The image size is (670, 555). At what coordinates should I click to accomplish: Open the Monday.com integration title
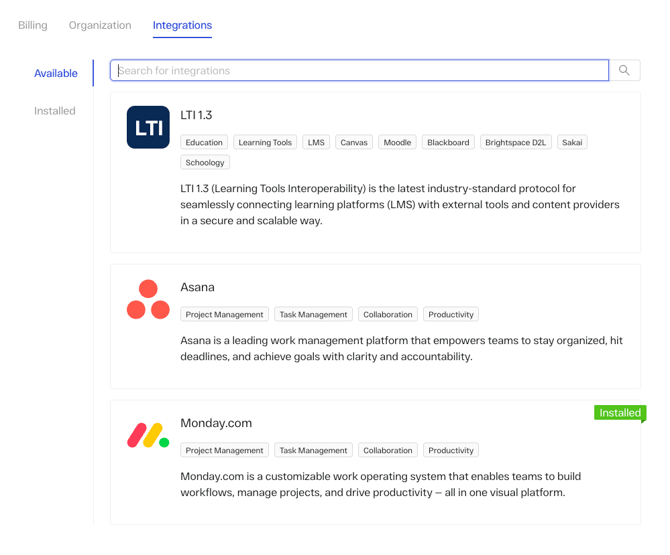coord(216,423)
